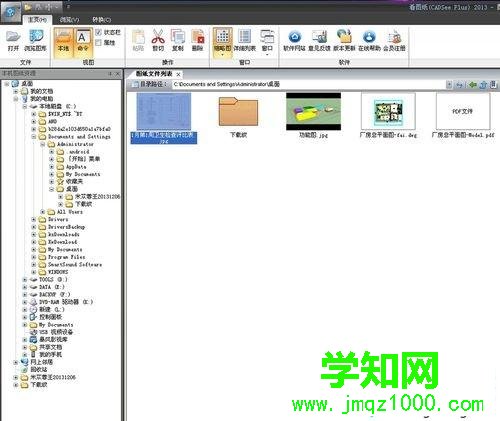500x421 pixels.
Task: Expand the AppData folder node
Action: click(52, 167)
